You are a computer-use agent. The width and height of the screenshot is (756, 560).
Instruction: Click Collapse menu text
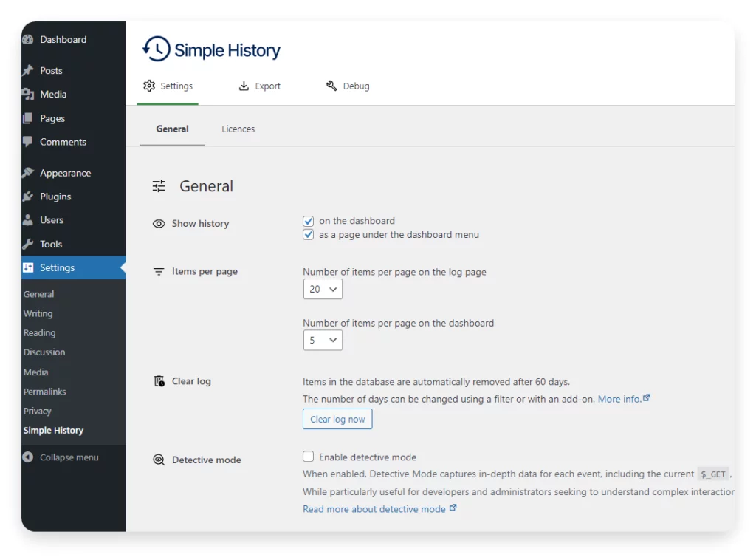(x=69, y=457)
